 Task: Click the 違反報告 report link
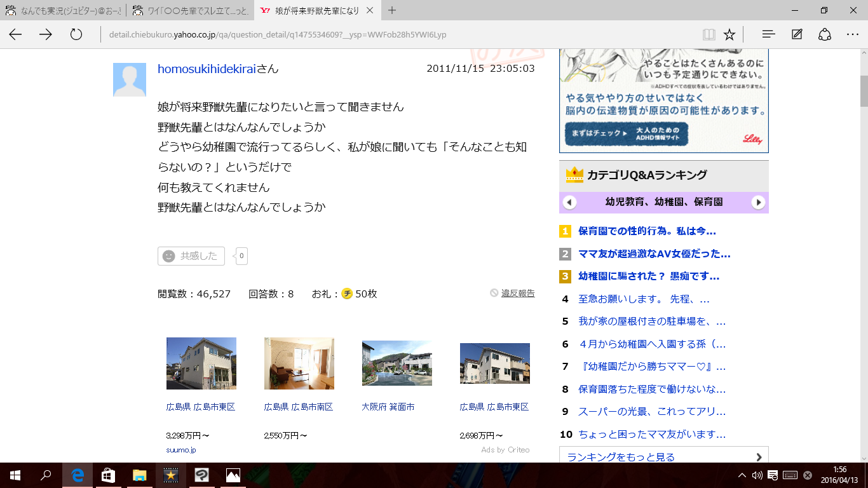click(x=517, y=293)
